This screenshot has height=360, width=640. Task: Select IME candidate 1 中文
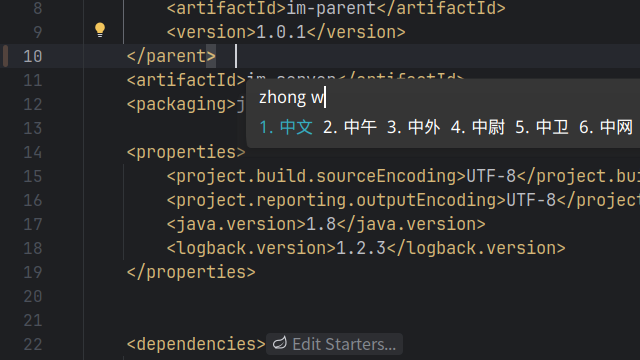286,127
